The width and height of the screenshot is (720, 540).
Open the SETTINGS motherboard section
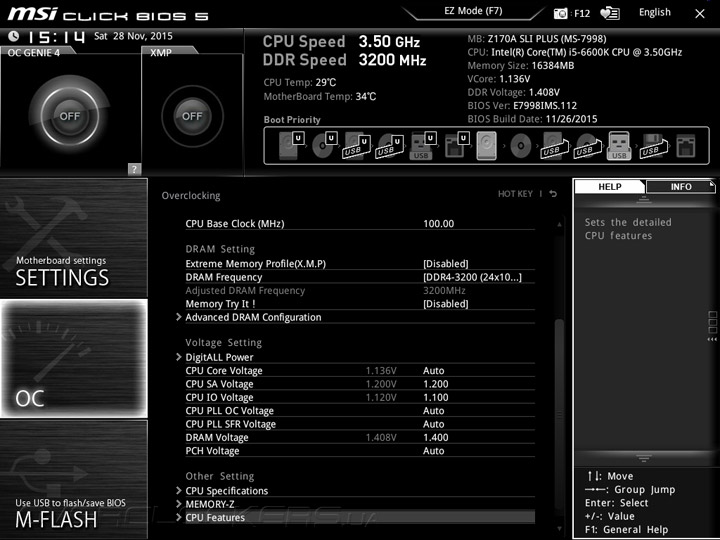pos(73,238)
